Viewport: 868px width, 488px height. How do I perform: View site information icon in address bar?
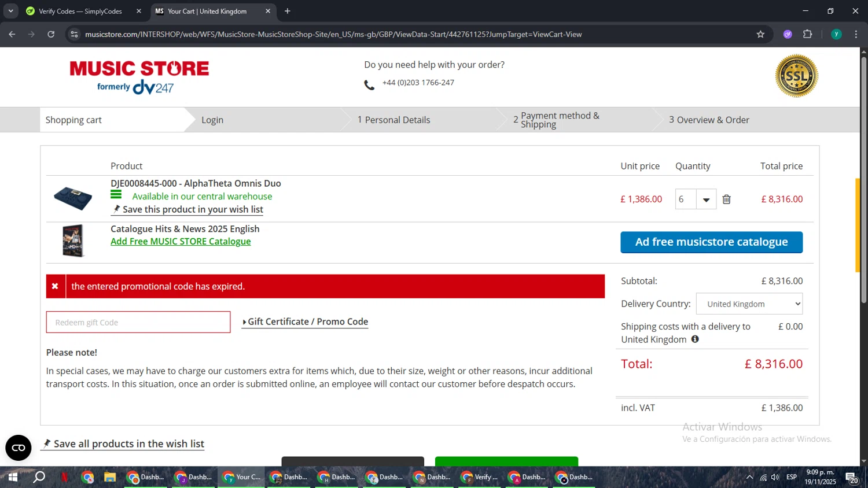74,34
